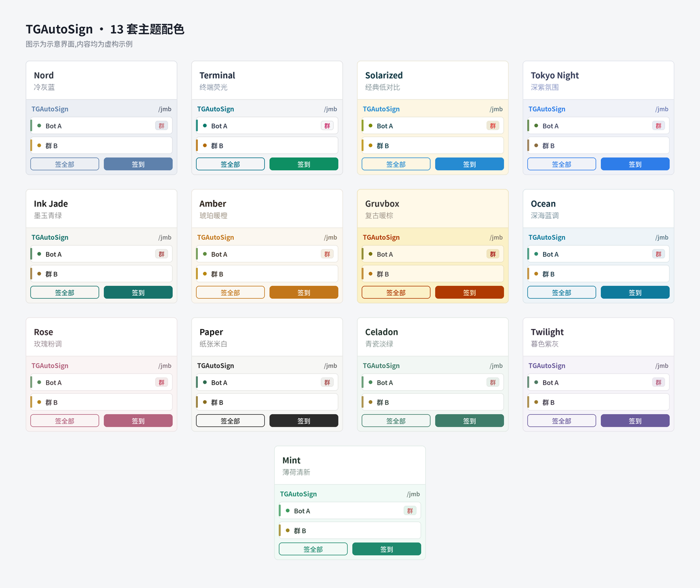Click 签到 button in Terminal theme card
Image resolution: width=700 pixels, height=588 pixels.
tap(304, 164)
